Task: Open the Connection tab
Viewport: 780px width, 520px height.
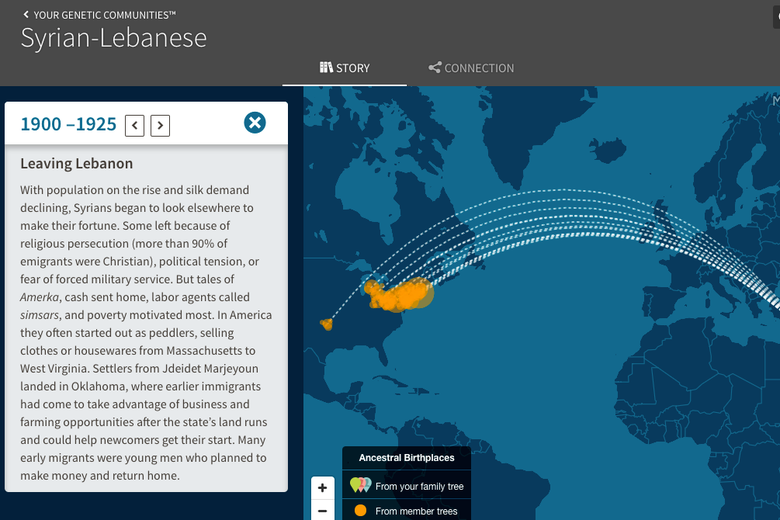Action: click(x=471, y=68)
